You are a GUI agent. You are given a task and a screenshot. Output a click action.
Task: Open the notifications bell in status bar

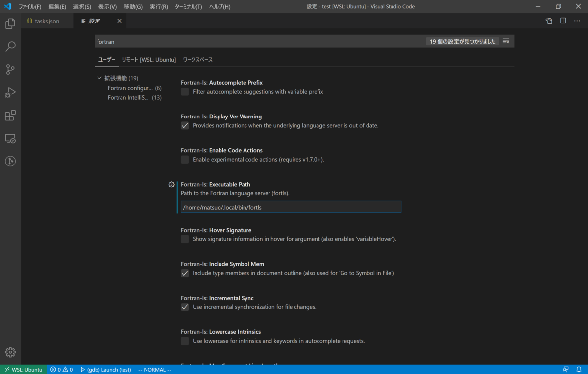[x=579, y=370]
